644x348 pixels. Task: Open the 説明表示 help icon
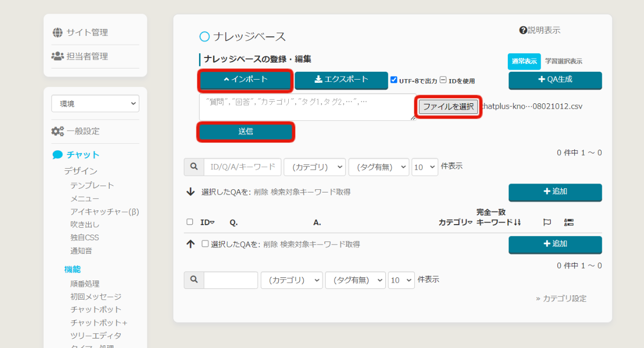[x=523, y=31]
